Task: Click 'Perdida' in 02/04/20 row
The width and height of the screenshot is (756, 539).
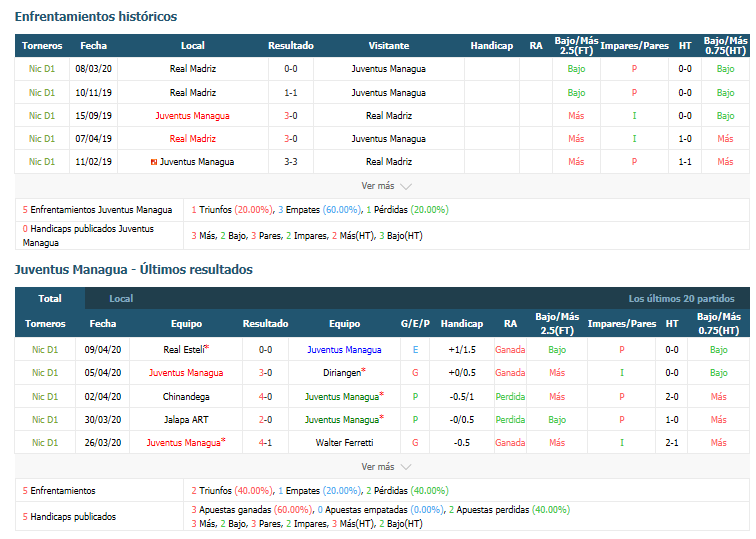Action: coord(510,396)
